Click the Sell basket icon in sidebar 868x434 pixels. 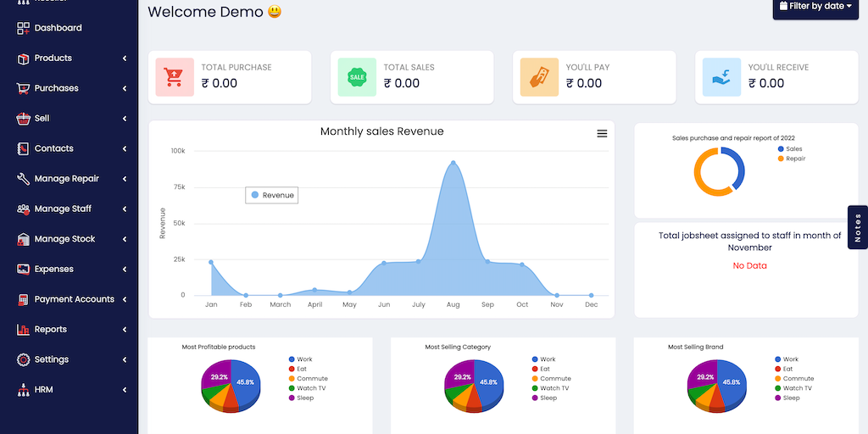pyautogui.click(x=24, y=119)
